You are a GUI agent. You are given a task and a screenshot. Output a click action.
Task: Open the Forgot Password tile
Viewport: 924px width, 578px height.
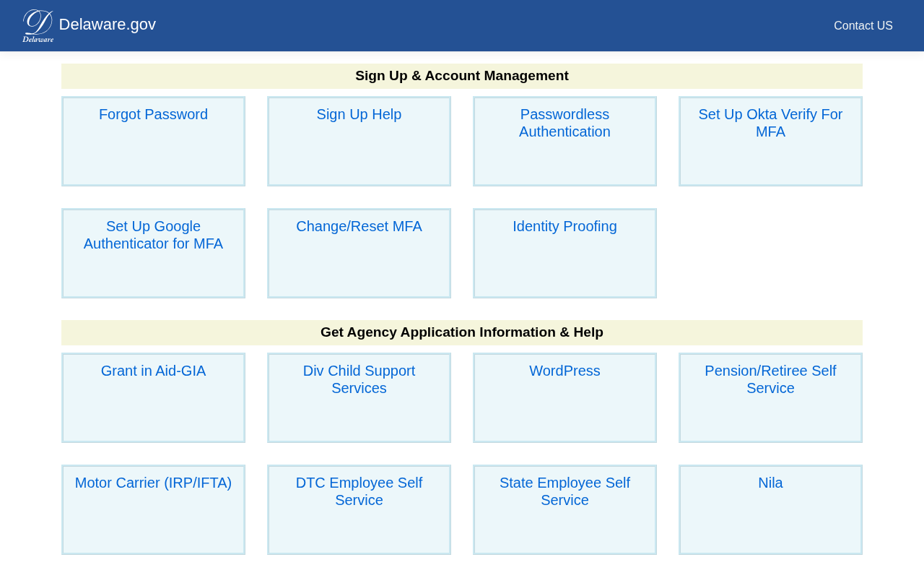(x=153, y=115)
